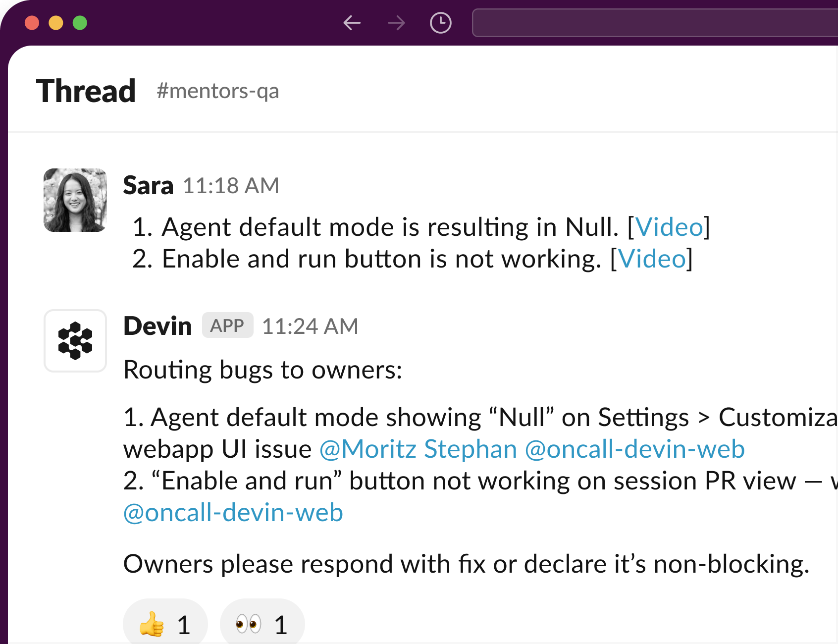
Task: Open the first Video link
Action: (x=670, y=227)
